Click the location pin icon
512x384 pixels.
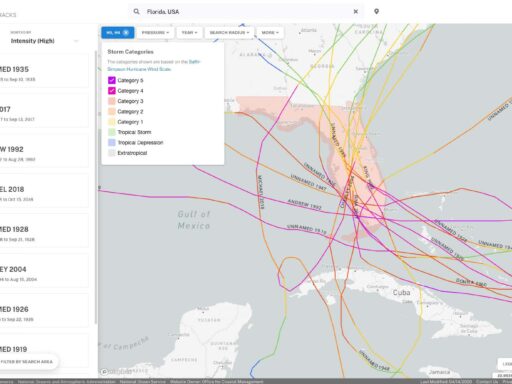376,11
